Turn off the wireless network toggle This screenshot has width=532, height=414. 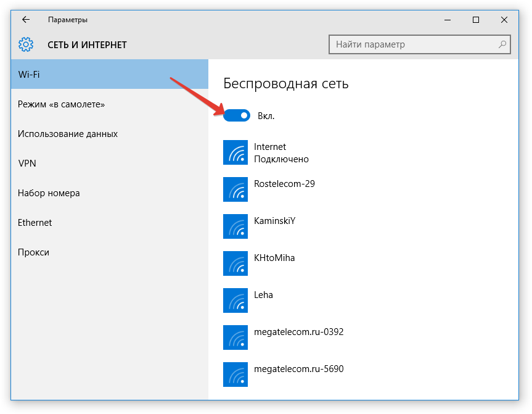(x=237, y=115)
